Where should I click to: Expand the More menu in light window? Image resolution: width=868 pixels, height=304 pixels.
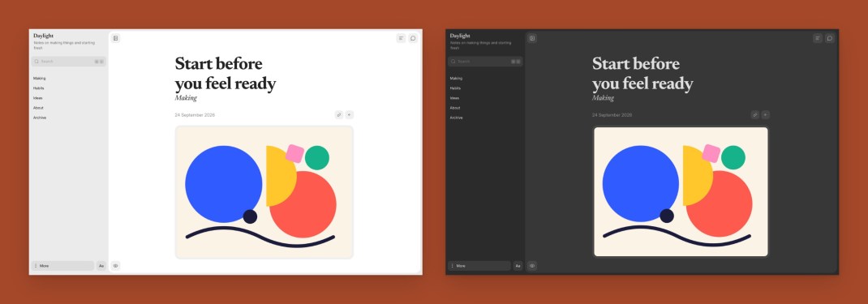coord(62,266)
